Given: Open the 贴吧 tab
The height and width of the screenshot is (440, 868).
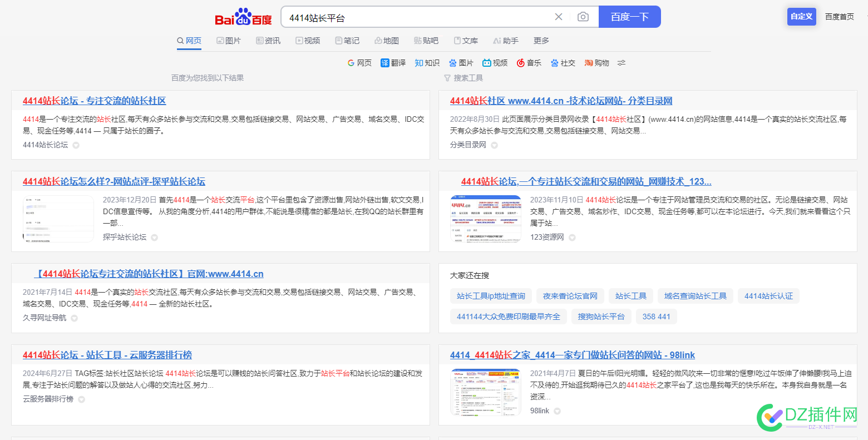Looking at the screenshot, I should pos(426,41).
